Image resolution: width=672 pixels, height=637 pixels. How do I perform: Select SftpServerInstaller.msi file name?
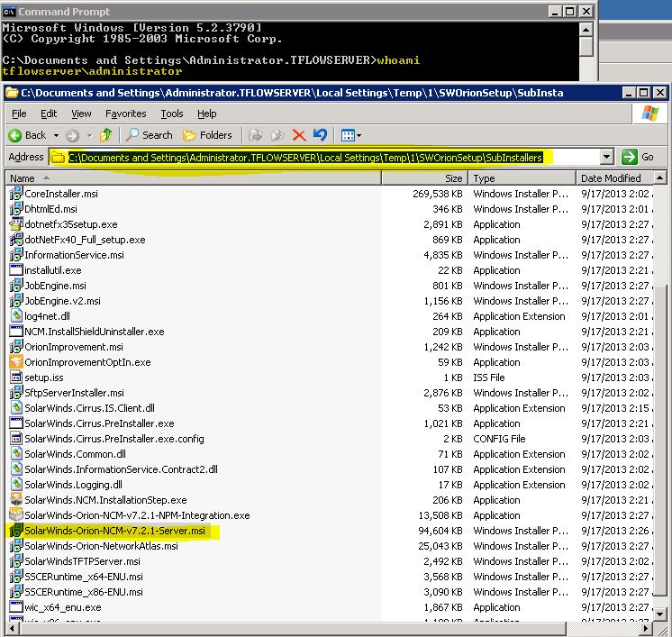(74, 393)
